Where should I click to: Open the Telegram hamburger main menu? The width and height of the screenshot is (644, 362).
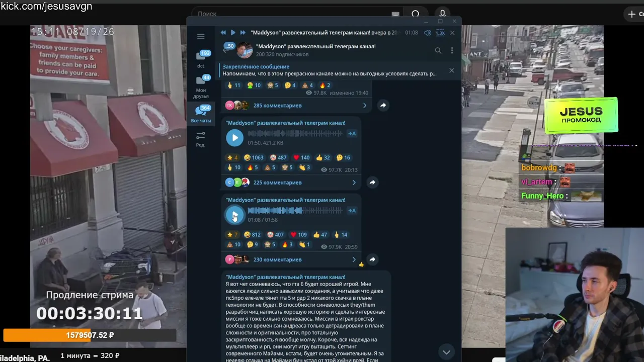pyautogui.click(x=201, y=36)
